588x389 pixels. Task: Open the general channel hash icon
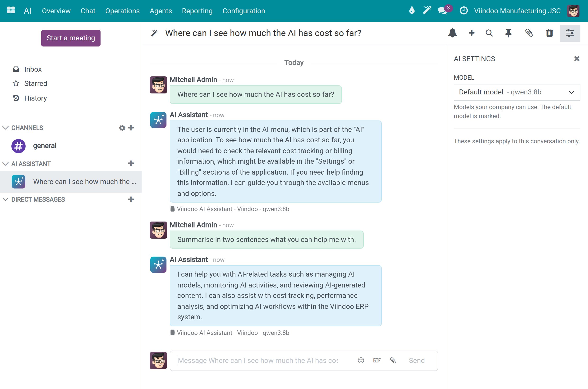(18, 146)
